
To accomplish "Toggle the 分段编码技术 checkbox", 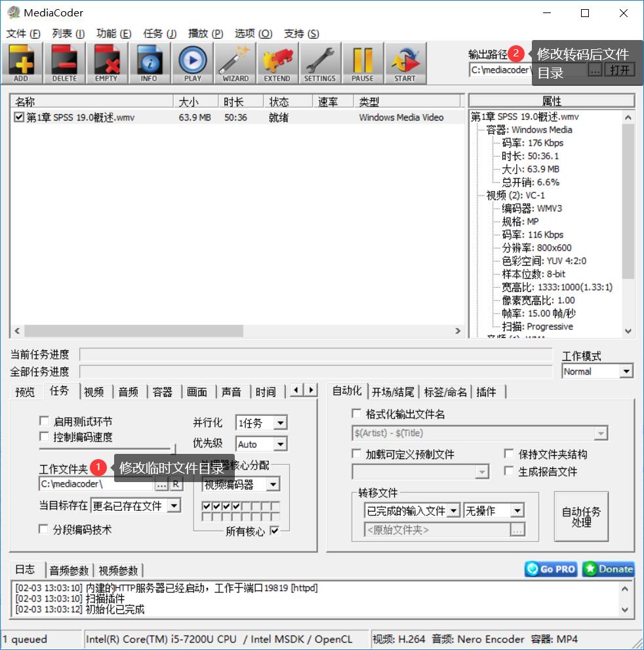I will tap(45, 529).
